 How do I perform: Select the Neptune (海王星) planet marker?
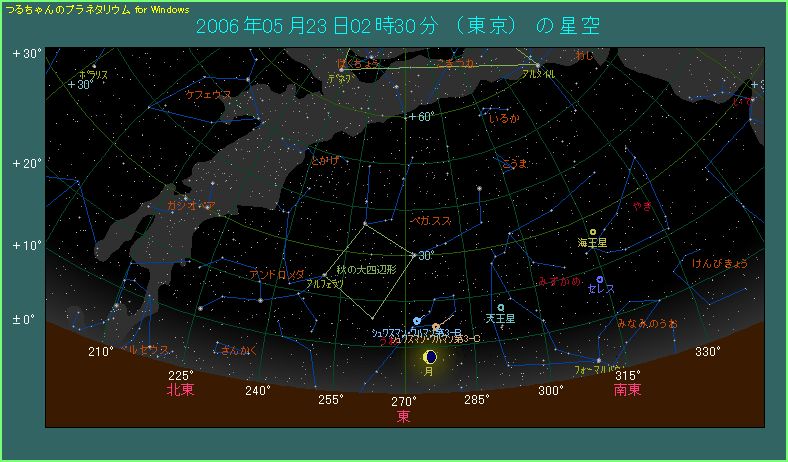click(x=593, y=232)
